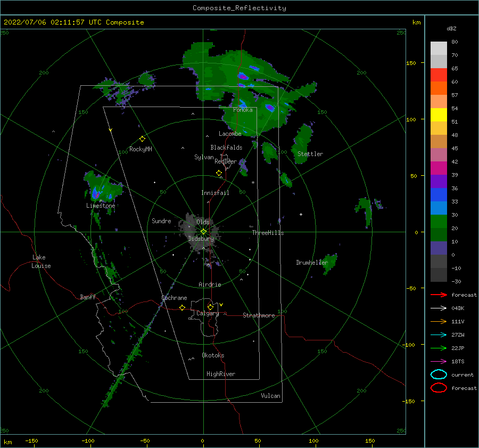Click the Strathmore label
The image size is (479, 448).
pyautogui.click(x=259, y=315)
